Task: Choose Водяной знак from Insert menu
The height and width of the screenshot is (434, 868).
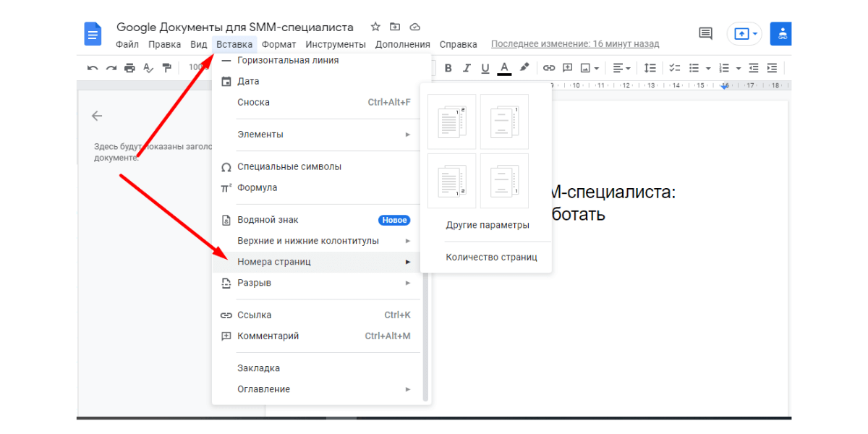Action: (268, 220)
